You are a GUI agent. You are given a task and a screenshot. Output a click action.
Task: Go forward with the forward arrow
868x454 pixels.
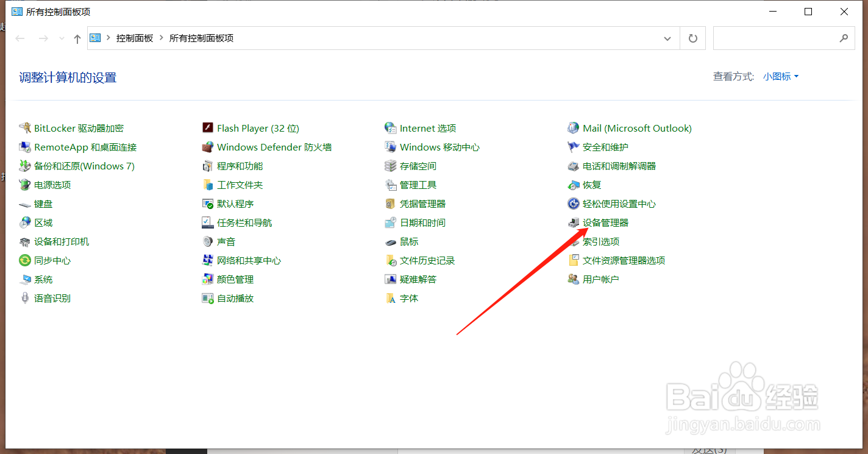click(x=43, y=38)
